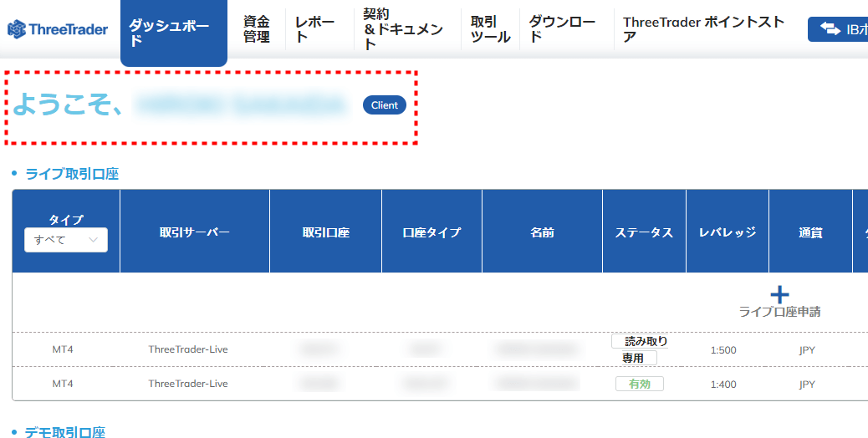The width and height of the screenshot is (868, 438).
Task: Click the 取引口座 column header
Action: coord(325,232)
